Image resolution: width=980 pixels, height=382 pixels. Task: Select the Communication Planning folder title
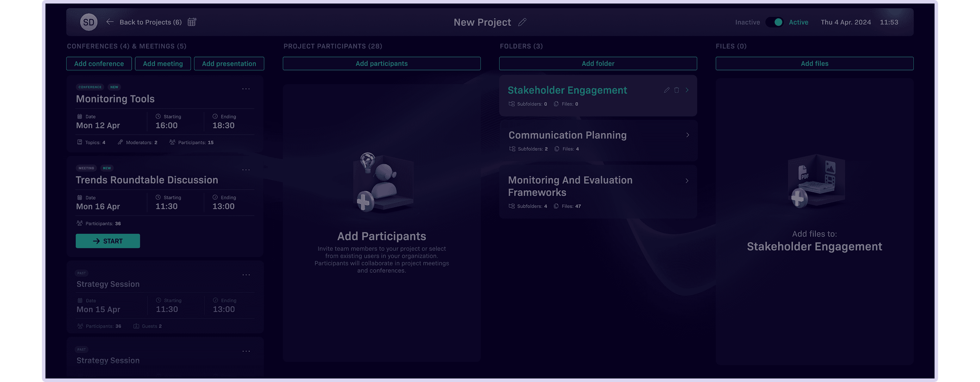pyautogui.click(x=567, y=135)
